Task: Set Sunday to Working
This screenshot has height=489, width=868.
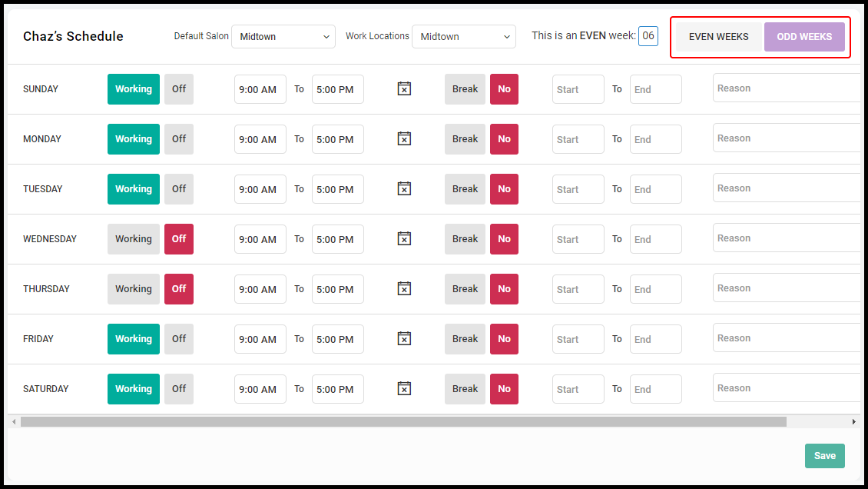Action: pos(134,89)
